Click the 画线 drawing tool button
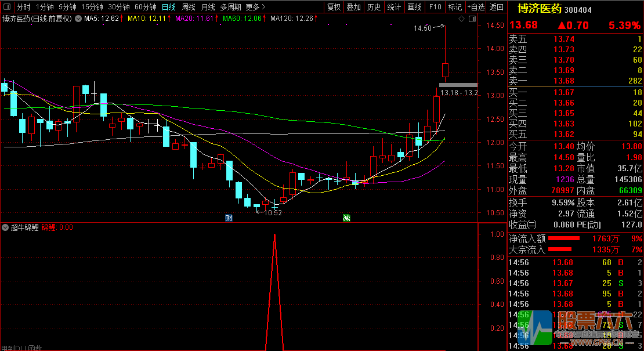The width and height of the screenshot is (644, 351). 414,8
